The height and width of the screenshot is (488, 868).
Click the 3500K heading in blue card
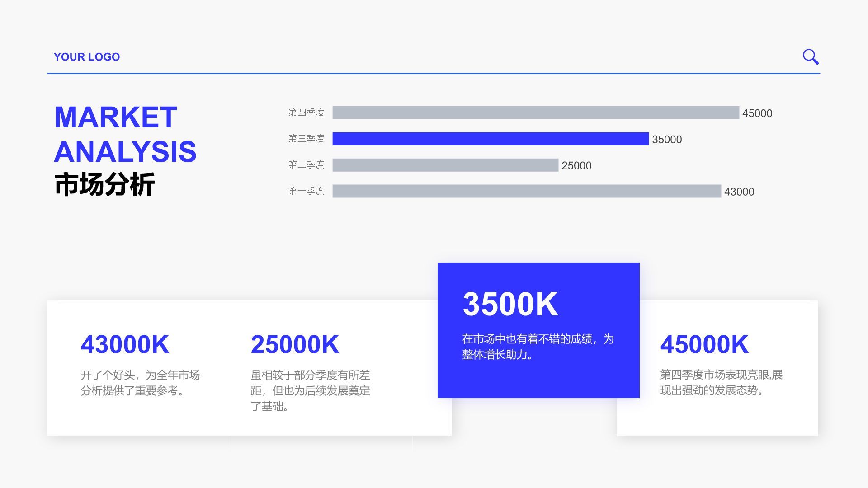coord(510,304)
